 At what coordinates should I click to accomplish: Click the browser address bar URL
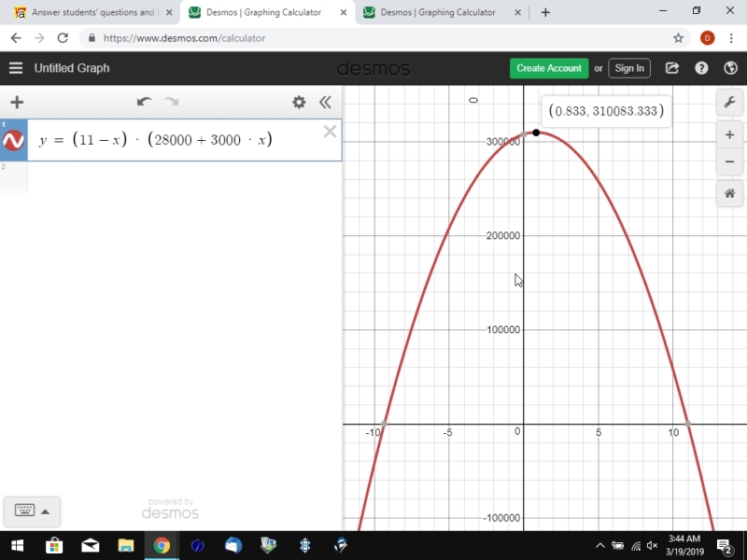coord(184,38)
